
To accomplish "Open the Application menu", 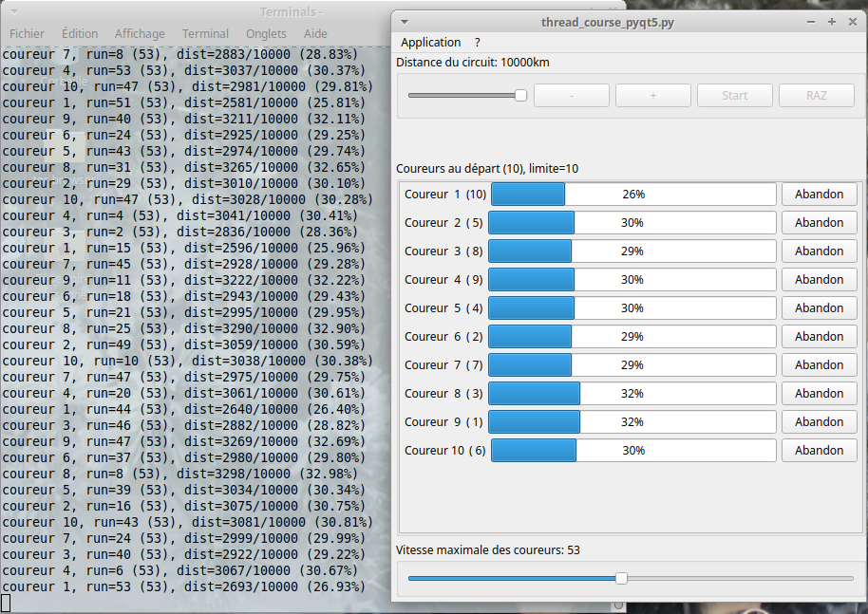I will 430,43.
